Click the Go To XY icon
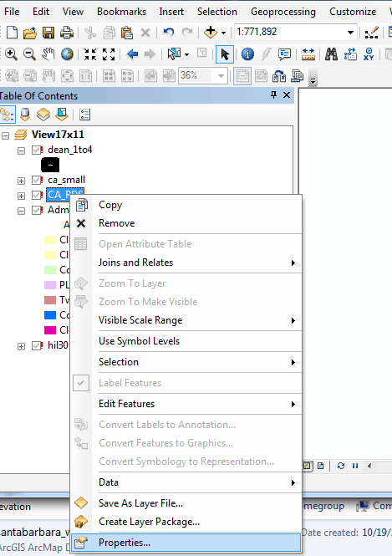 [x=369, y=54]
